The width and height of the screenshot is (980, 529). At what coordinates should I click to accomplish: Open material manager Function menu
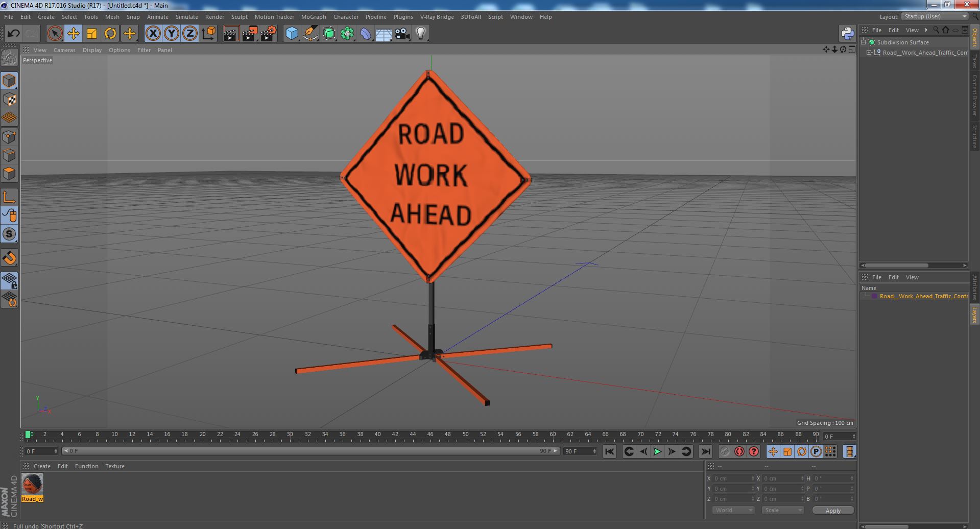pos(86,466)
